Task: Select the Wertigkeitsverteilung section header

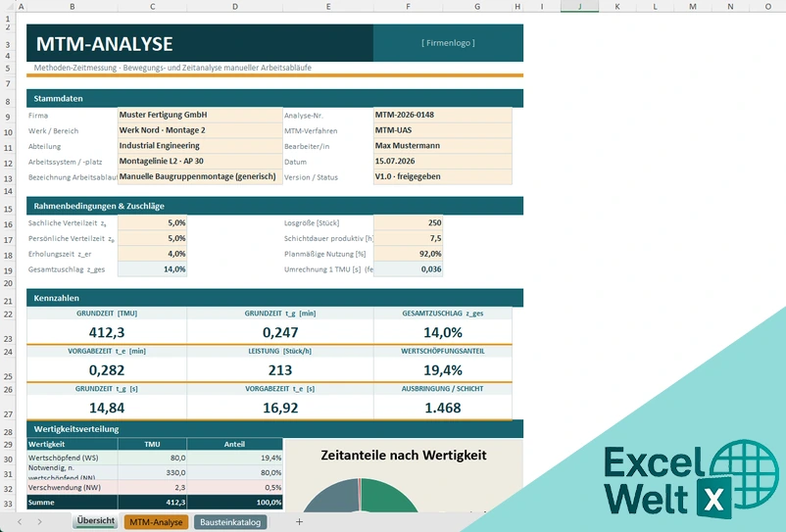Action: (x=274, y=429)
